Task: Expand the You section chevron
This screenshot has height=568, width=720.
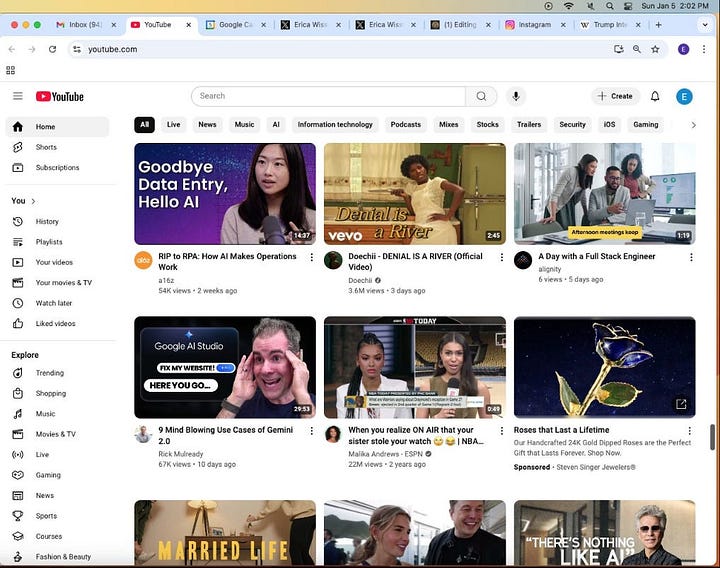Action: click(34, 201)
